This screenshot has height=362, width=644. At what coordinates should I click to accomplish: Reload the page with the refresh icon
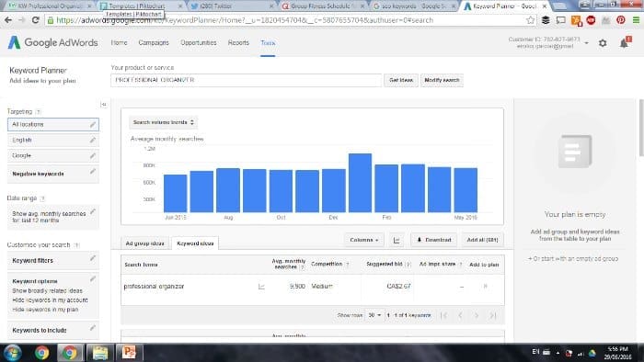pos(35,20)
